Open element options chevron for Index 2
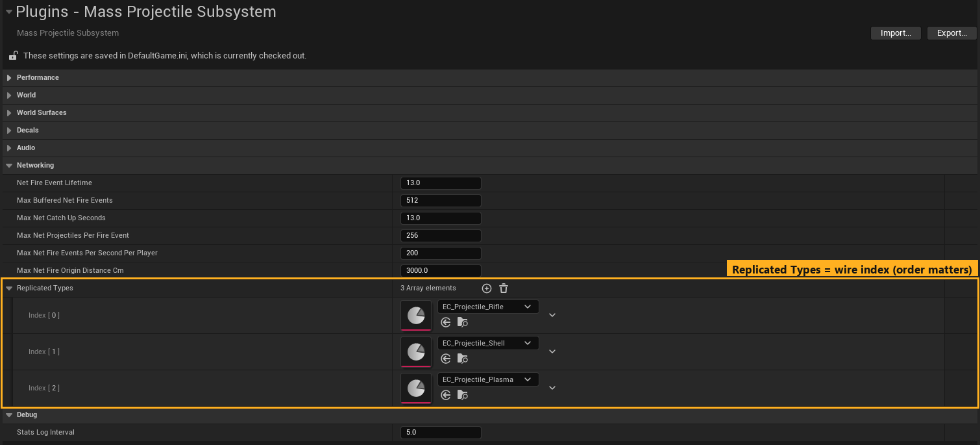Viewport: 980px width, 445px height. 552,388
